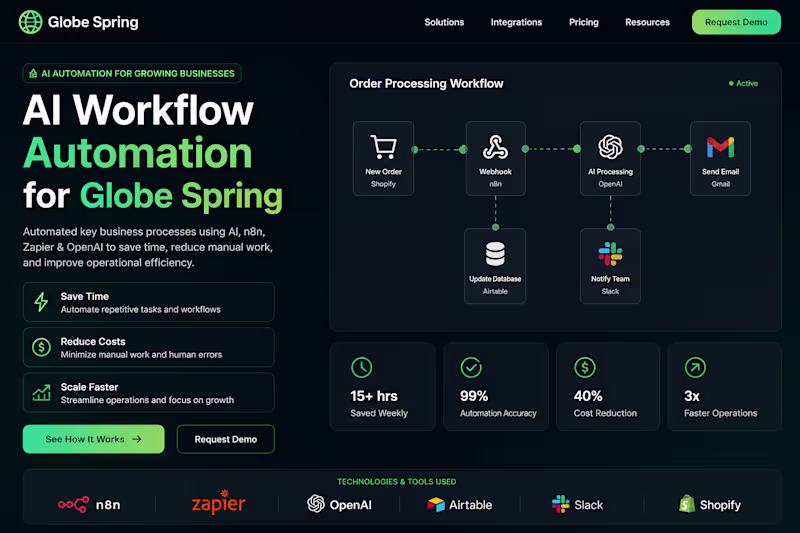Click the Order Processing Workflow title
This screenshot has width=800, height=533.
point(426,84)
